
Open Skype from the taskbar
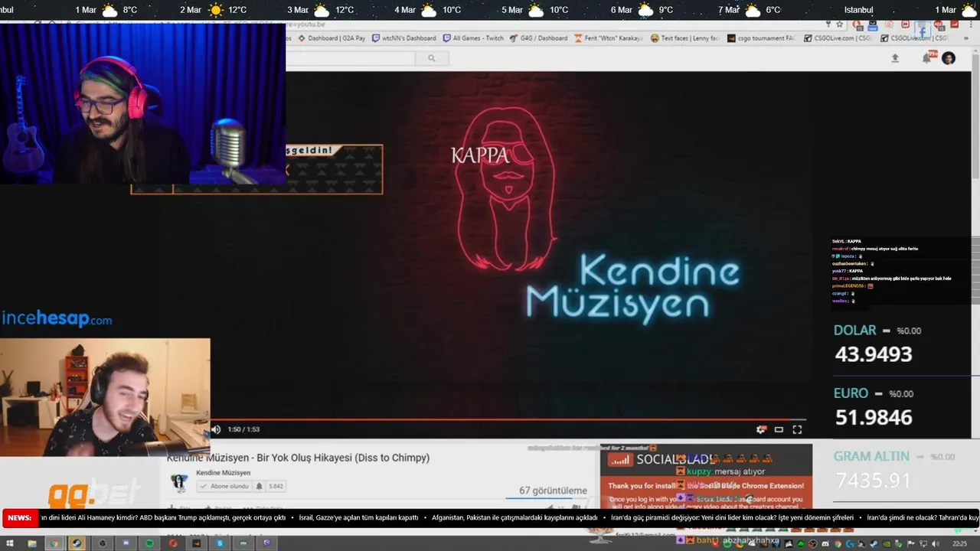click(220, 543)
